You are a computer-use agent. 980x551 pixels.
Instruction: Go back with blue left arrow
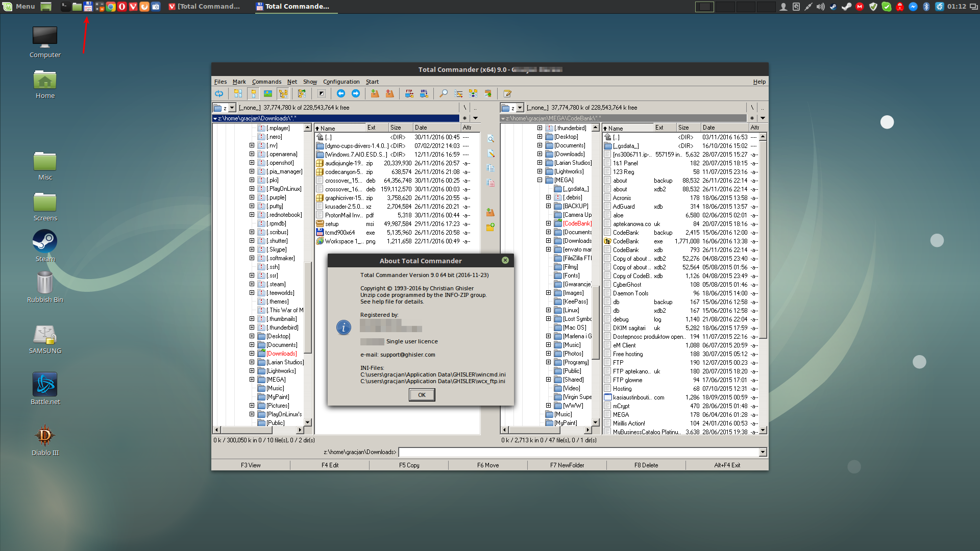point(340,93)
